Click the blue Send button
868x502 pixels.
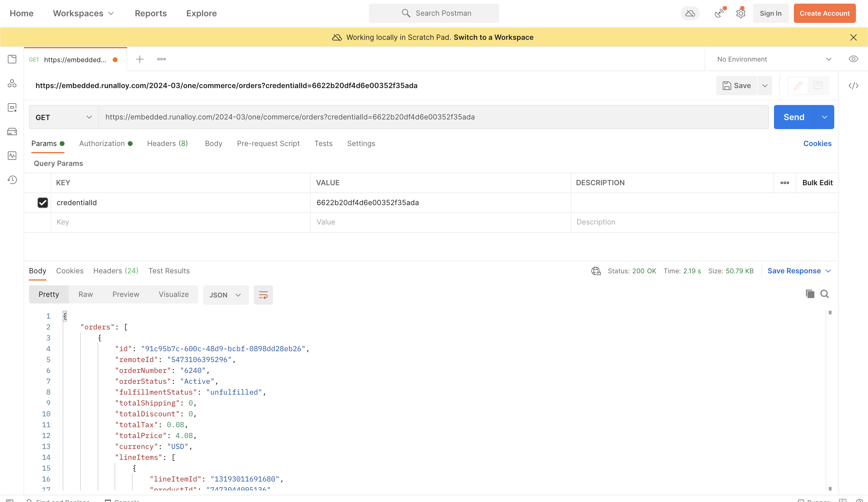click(x=794, y=117)
